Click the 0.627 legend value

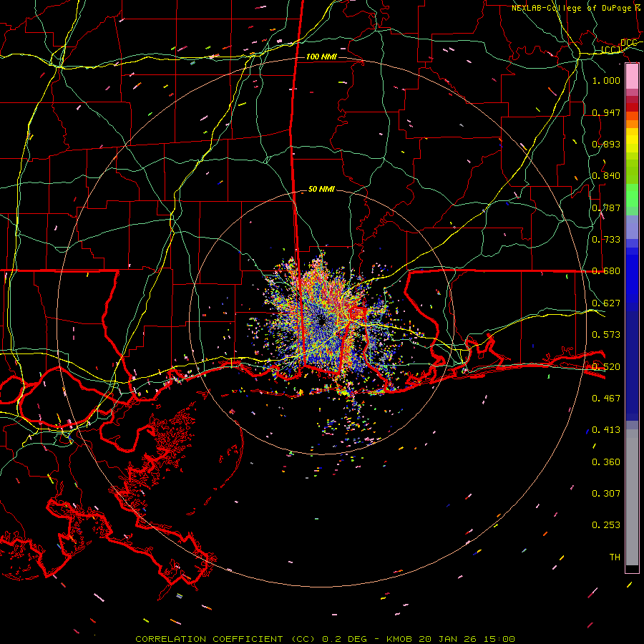(x=606, y=303)
